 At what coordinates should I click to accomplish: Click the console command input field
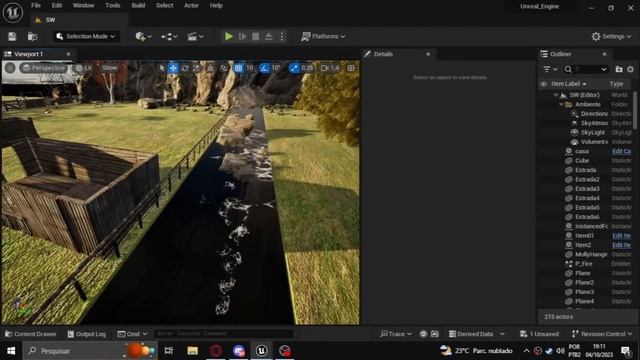pos(223,333)
